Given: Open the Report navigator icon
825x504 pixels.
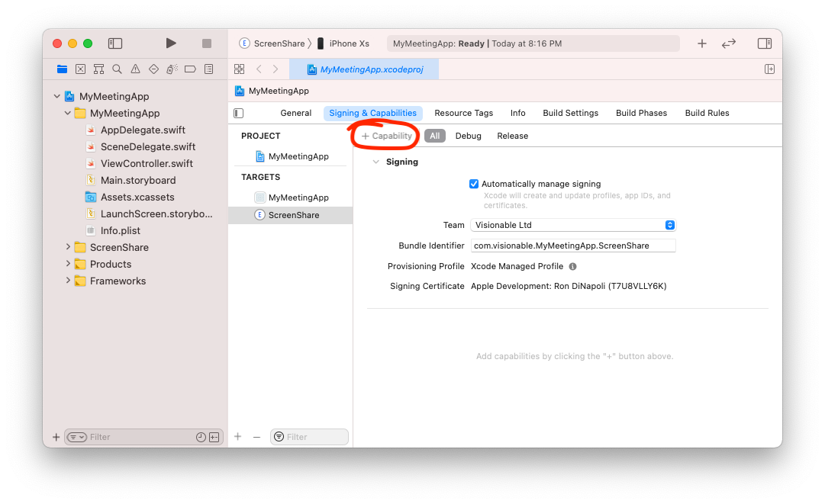Looking at the screenshot, I should pos(209,69).
